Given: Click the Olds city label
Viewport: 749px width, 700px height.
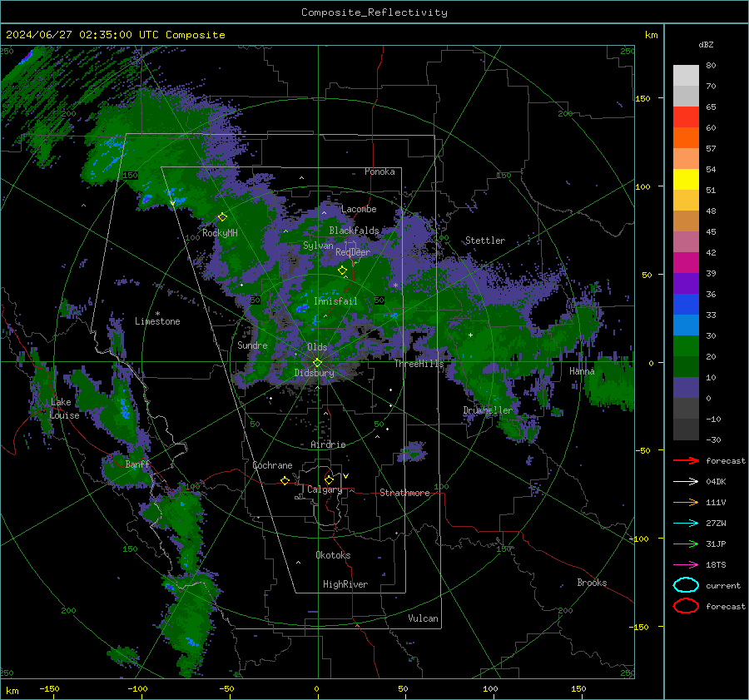Looking at the screenshot, I should [317, 347].
